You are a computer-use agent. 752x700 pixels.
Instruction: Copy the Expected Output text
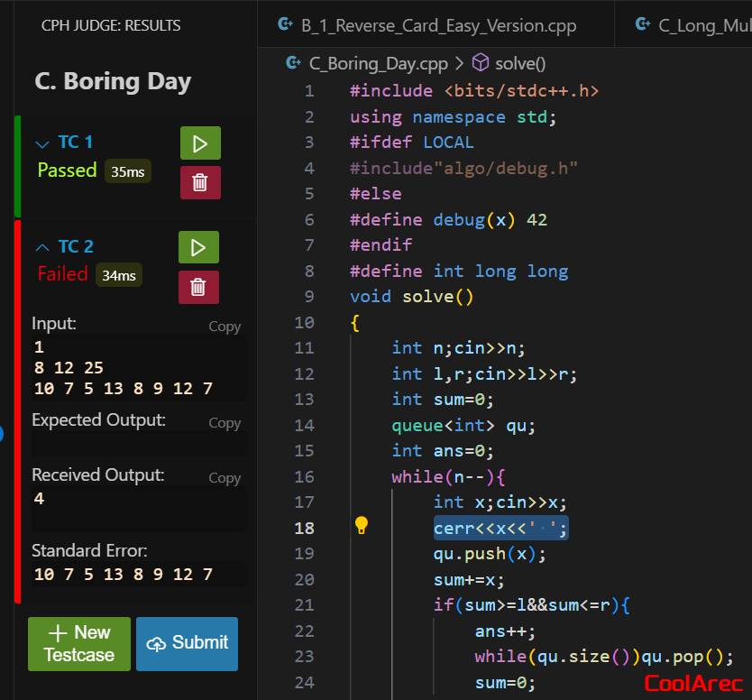[225, 423]
